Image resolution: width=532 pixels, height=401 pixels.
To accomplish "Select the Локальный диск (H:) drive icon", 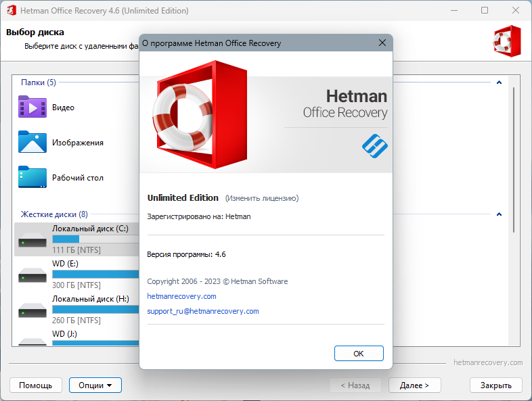I will [x=32, y=310].
